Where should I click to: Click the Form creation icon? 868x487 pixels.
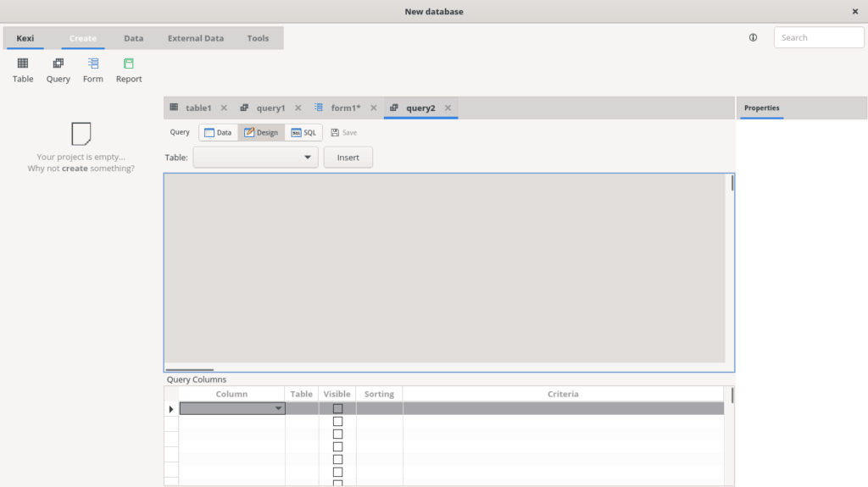[x=93, y=69]
